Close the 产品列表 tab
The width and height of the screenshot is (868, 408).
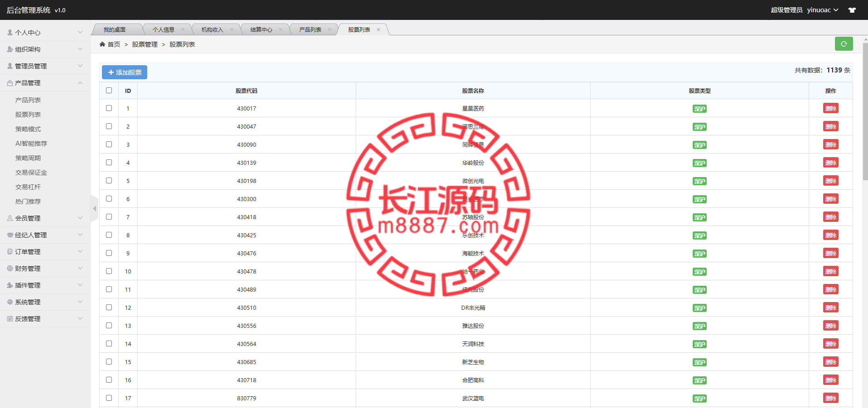point(329,29)
